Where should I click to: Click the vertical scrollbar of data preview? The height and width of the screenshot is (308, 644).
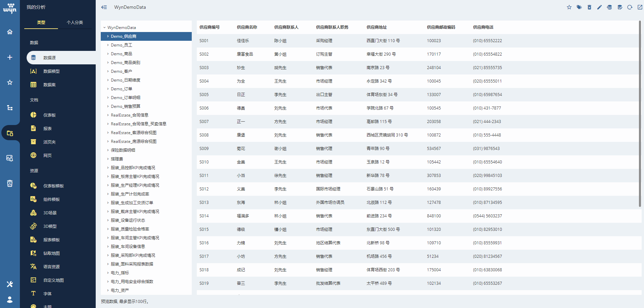click(x=640, y=114)
